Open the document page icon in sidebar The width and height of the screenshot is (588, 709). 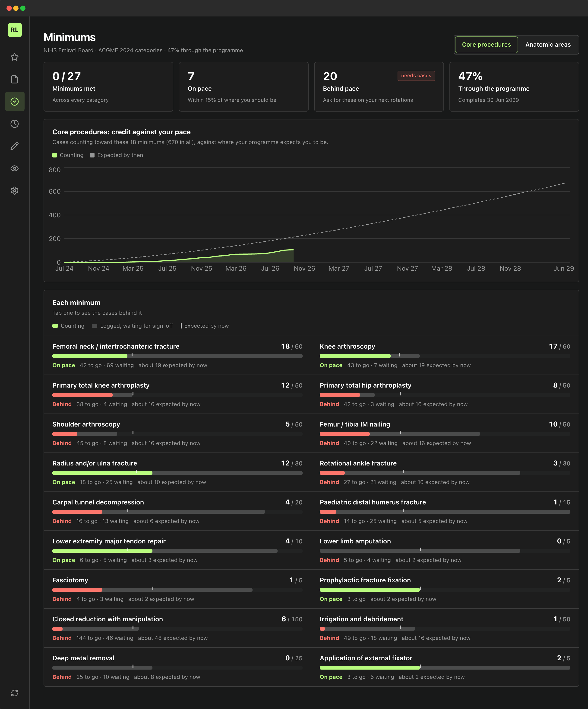point(15,79)
